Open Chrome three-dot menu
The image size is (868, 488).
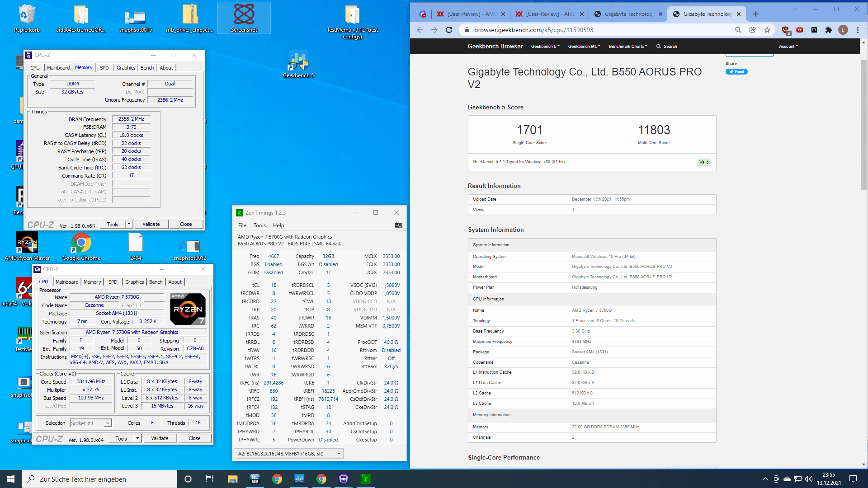[x=858, y=30]
